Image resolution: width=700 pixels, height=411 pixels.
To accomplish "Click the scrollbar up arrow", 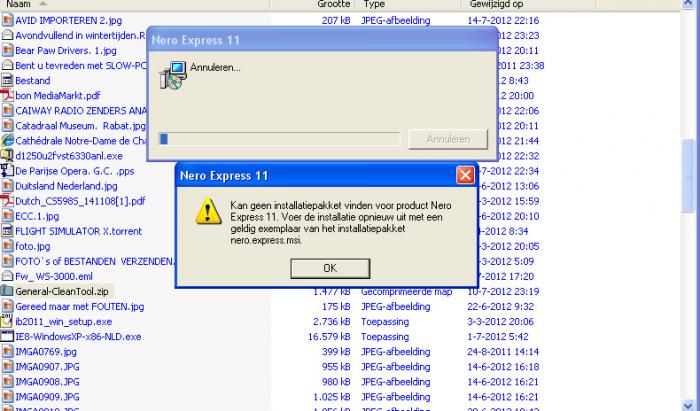I will tap(688, 4).
